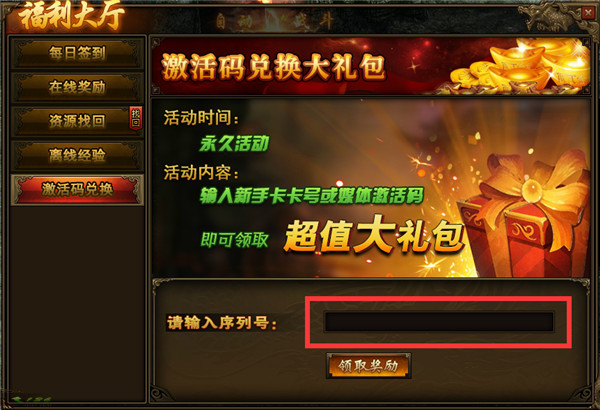Click the faded 自动战斗 text at top
This screenshot has height=410, width=600.
(x=274, y=21)
